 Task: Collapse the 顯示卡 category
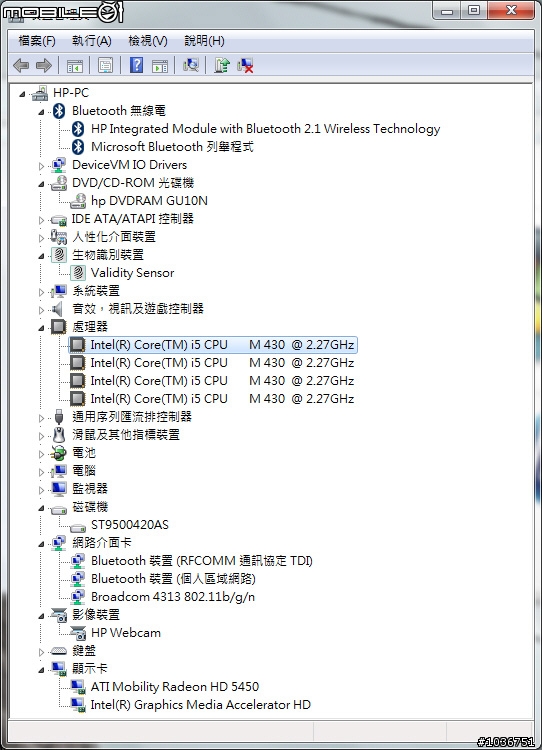tap(41, 670)
